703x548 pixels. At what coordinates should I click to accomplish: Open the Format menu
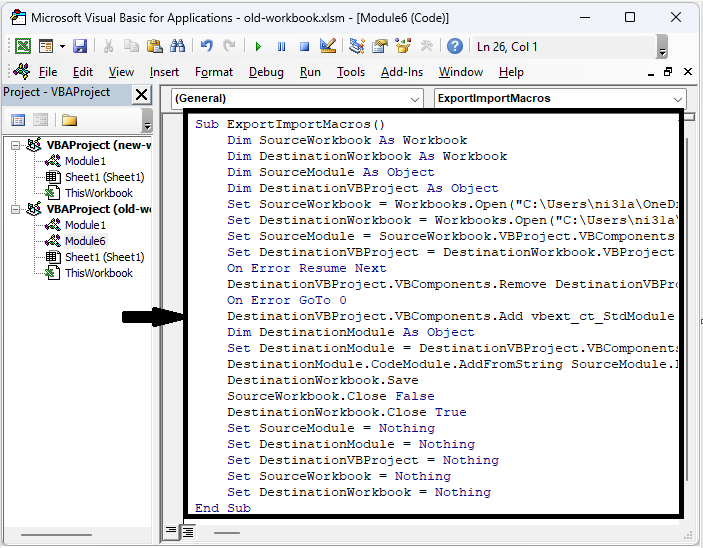(214, 72)
